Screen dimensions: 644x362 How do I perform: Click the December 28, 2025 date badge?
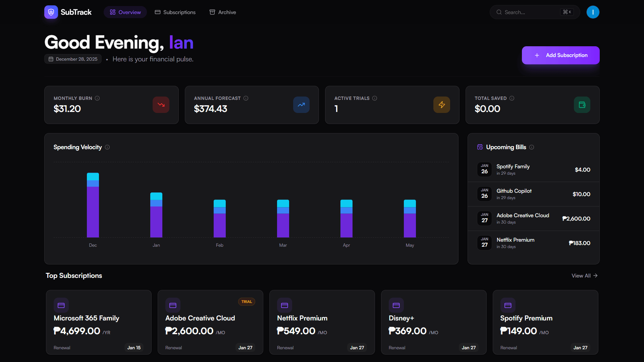(73, 59)
